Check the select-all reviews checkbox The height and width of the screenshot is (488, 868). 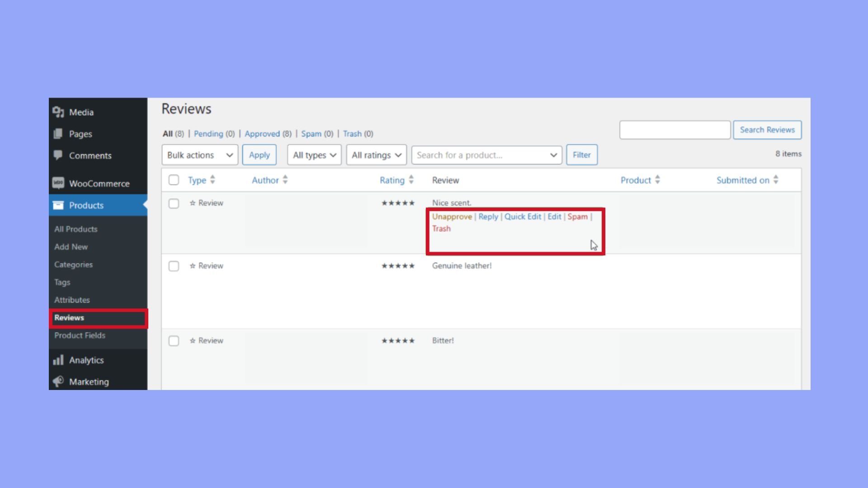pos(174,180)
